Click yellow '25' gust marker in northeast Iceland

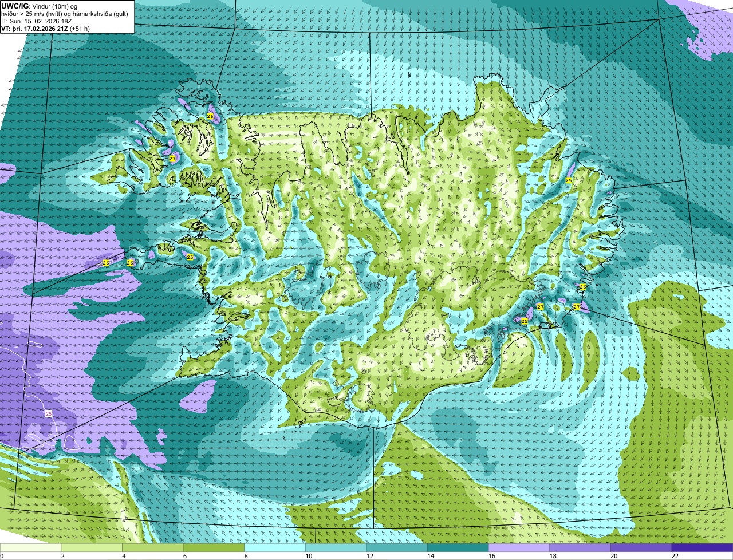569,180
